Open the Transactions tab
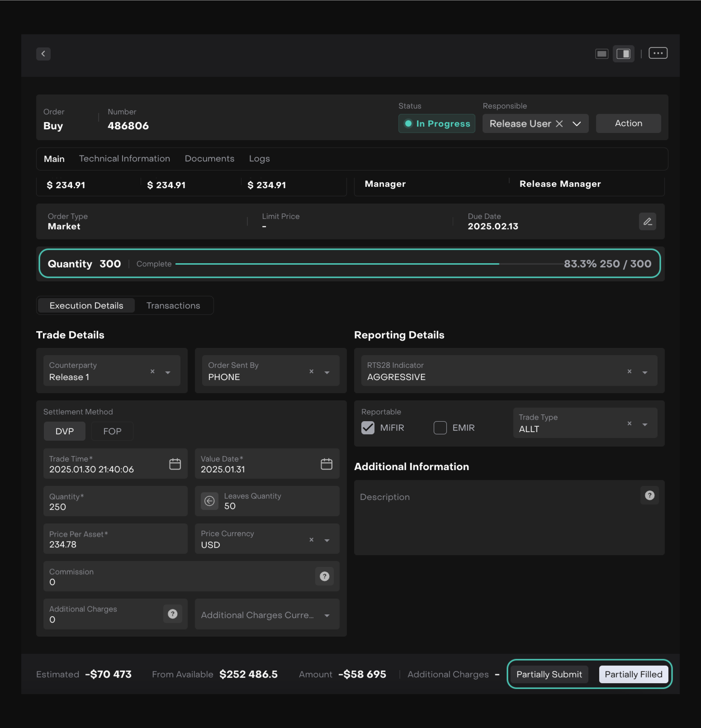The height and width of the screenshot is (728, 701). pos(173,305)
